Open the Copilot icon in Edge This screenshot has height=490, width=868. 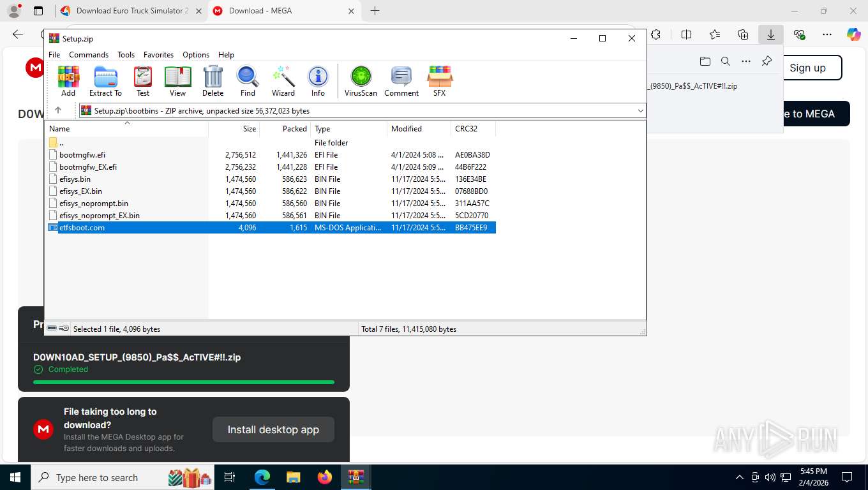tap(853, 34)
